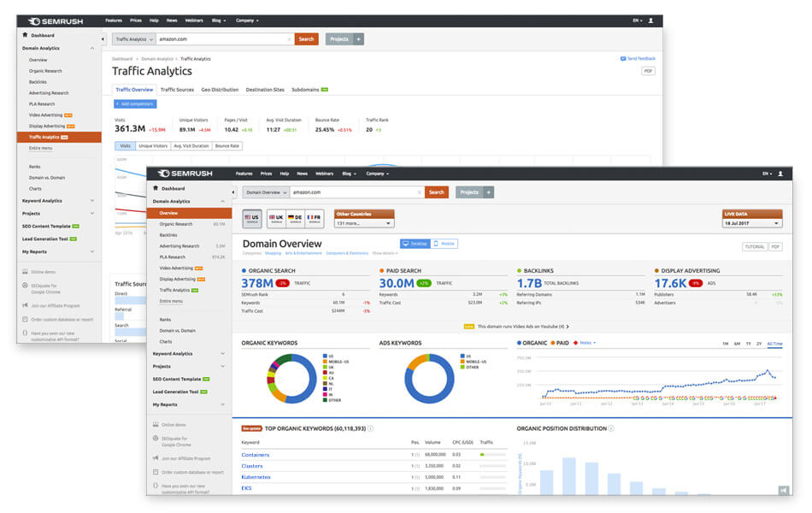Open Company menu in Traffic Analytics window
Image resolution: width=812 pixels, height=513 pixels.
click(x=247, y=21)
